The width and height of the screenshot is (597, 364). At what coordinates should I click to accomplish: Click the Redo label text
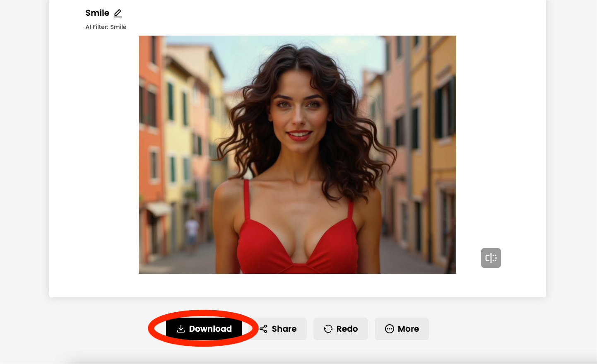[x=347, y=329]
